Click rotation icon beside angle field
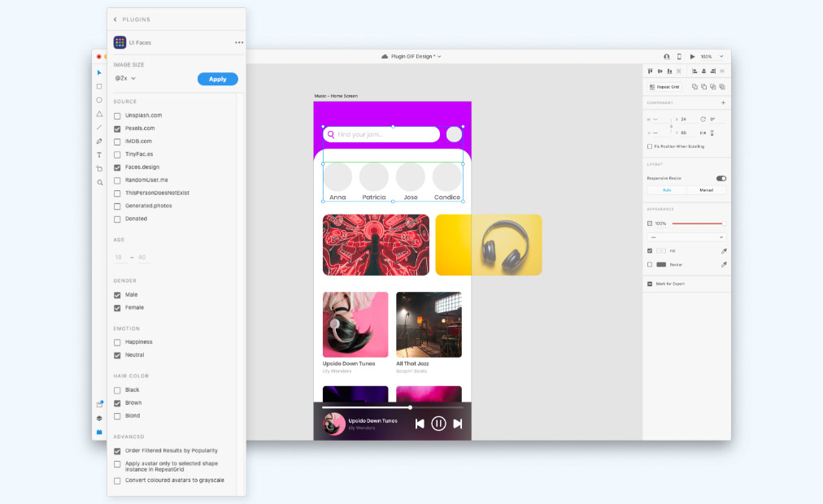The width and height of the screenshot is (823, 504). click(x=703, y=119)
